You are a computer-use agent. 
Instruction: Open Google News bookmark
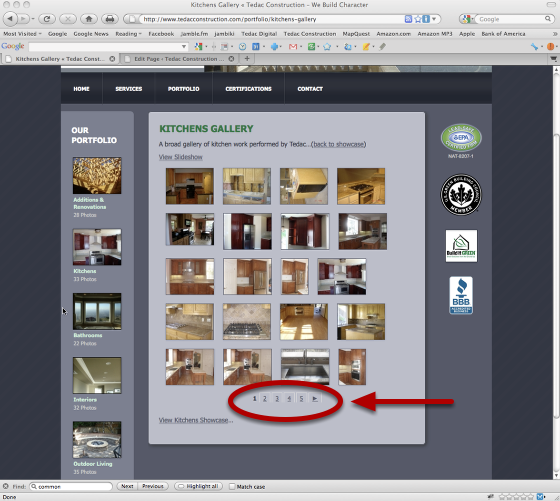click(91, 34)
